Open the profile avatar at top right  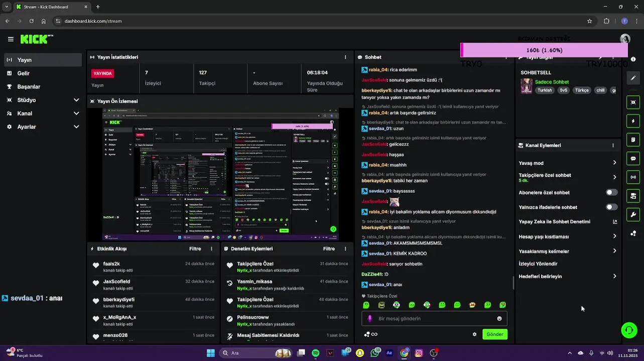[625, 39]
